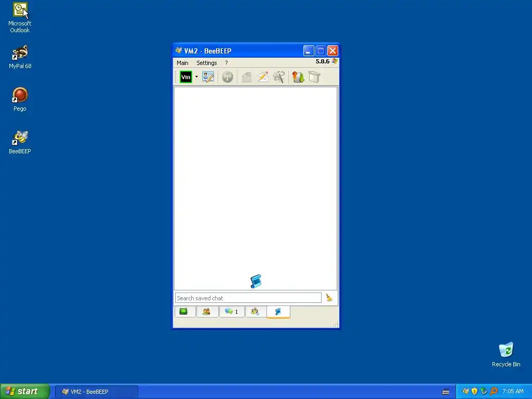Click the greyed bee network tools icon
The height and width of the screenshot is (399, 532).
(x=279, y=77)
